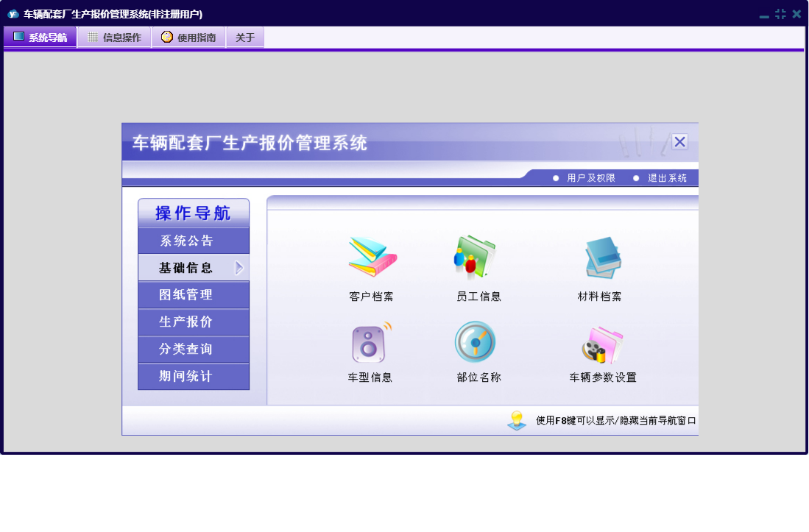Select 系统公告 in navigation sidebar
809x532 pixels.
[187, 241]
